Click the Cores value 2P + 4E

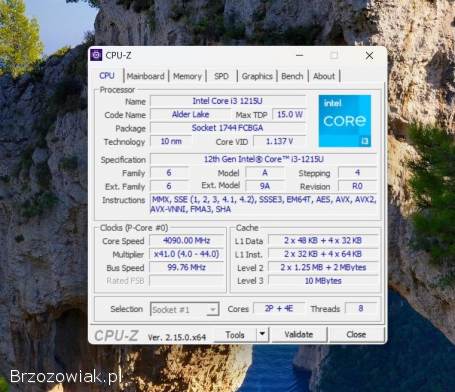click(279, 309)
